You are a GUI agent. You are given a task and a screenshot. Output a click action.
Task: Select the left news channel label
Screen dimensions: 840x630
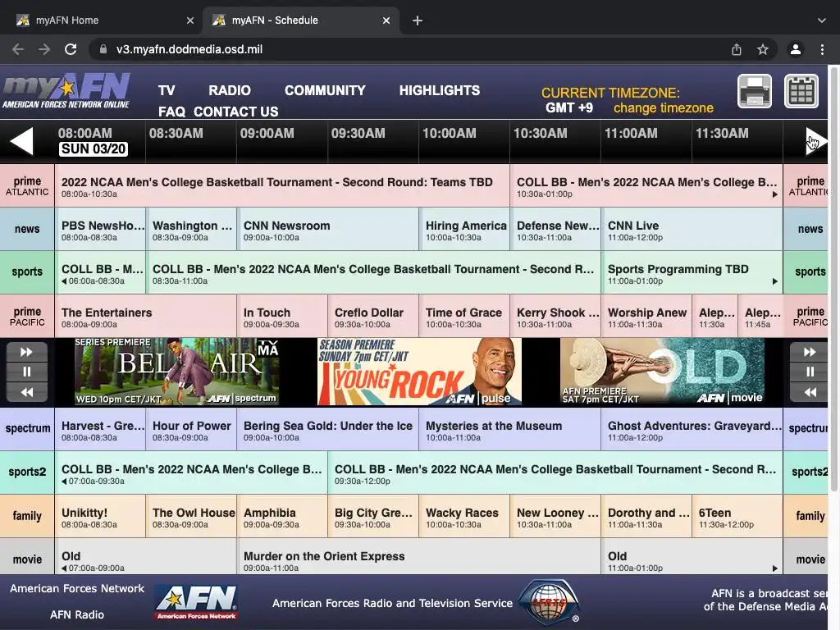(x=27, y=230)
